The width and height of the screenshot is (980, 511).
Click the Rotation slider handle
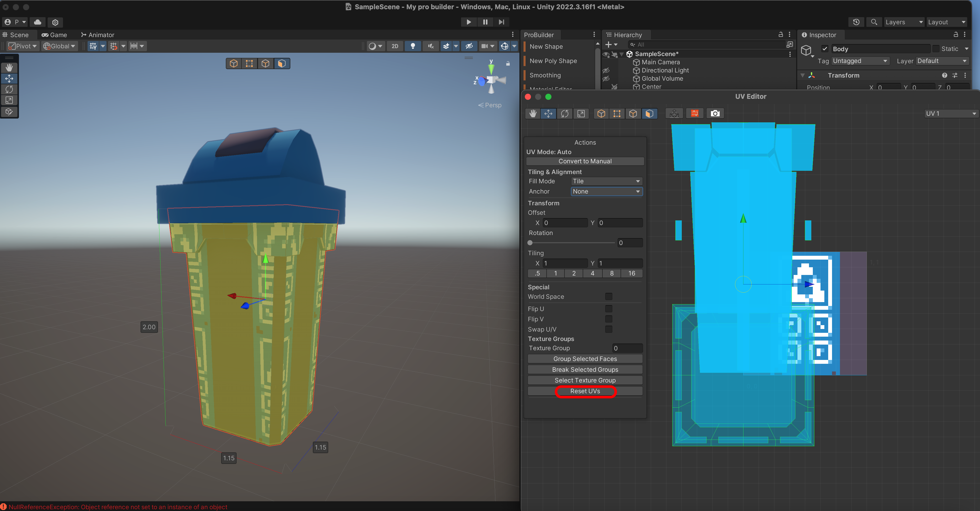click(530, 243)
